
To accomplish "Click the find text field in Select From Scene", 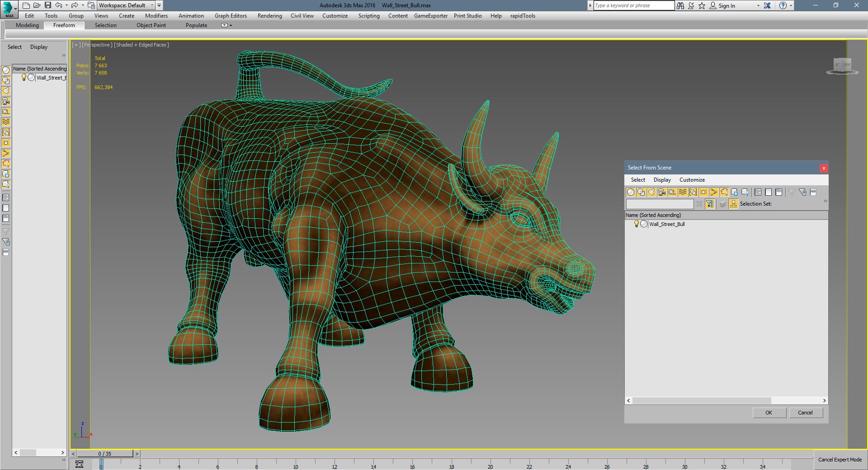I will 660,204.
